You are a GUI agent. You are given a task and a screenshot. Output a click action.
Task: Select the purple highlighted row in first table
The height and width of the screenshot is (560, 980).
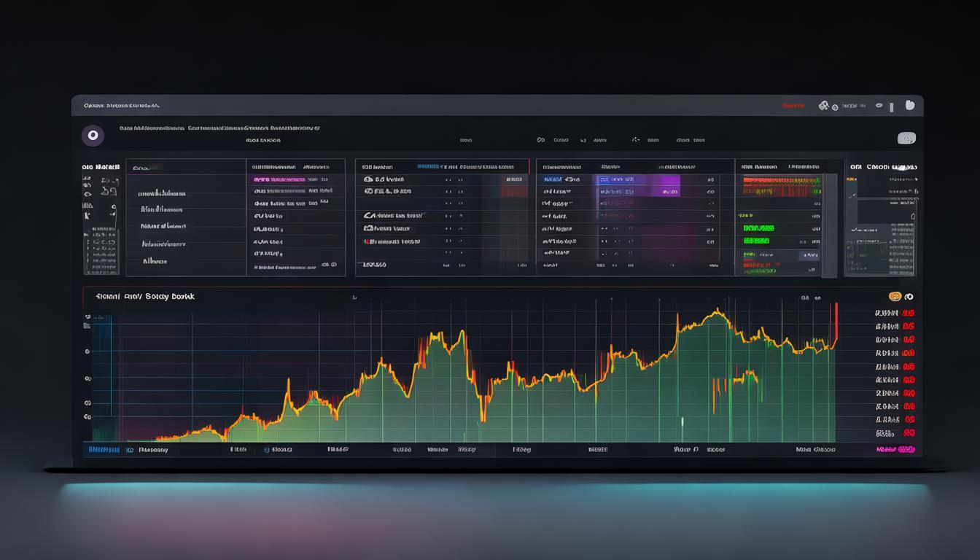tap(279, 179)
